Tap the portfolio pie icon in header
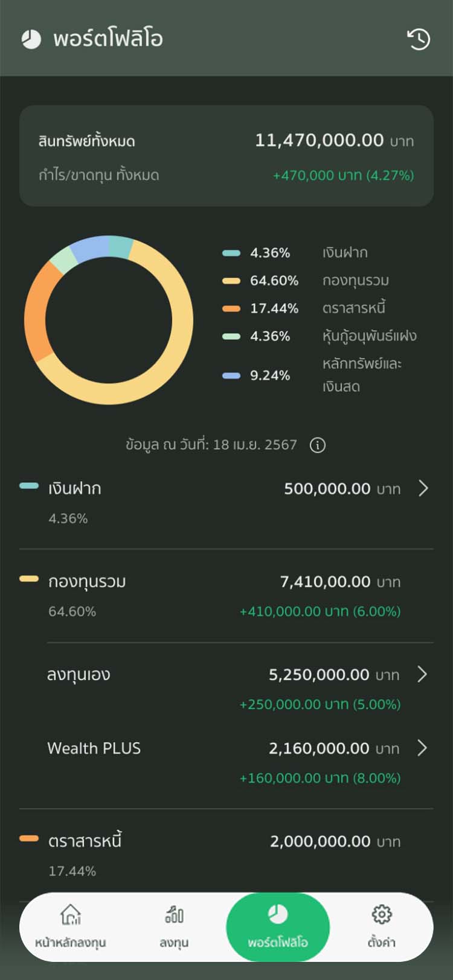This screenshot has width=453, height=980. tap(31, 39)
